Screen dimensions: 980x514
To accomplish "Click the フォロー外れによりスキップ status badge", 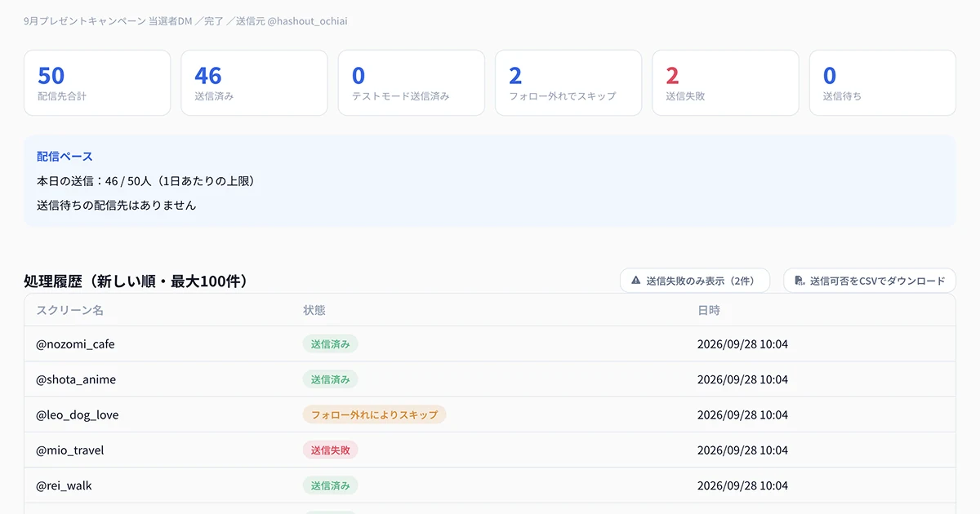I will [374, 414].
